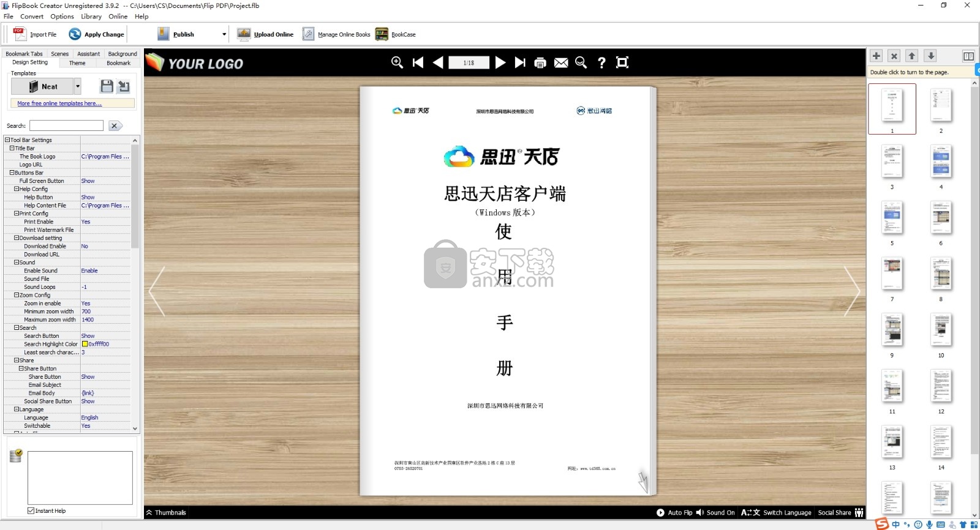This screenshot has height=530, width=980.
Task: Collapse the Title Bar tree node
Action: (x=12, y=148)
